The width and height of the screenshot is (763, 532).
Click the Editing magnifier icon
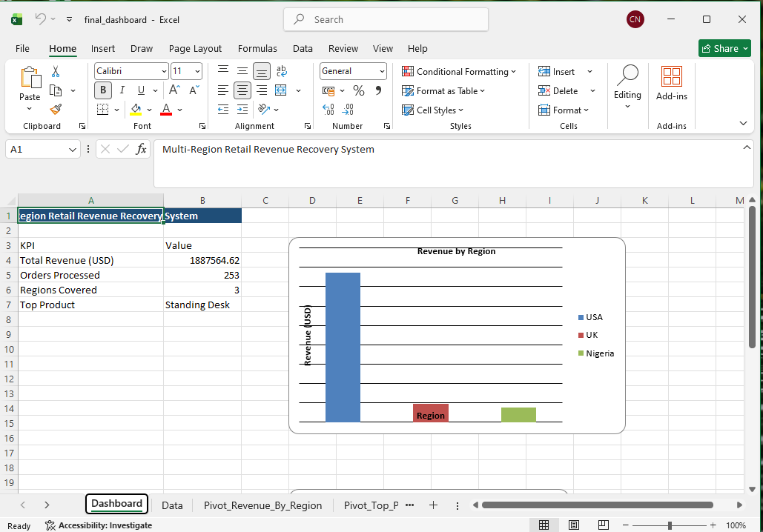(x=628, y=76)
